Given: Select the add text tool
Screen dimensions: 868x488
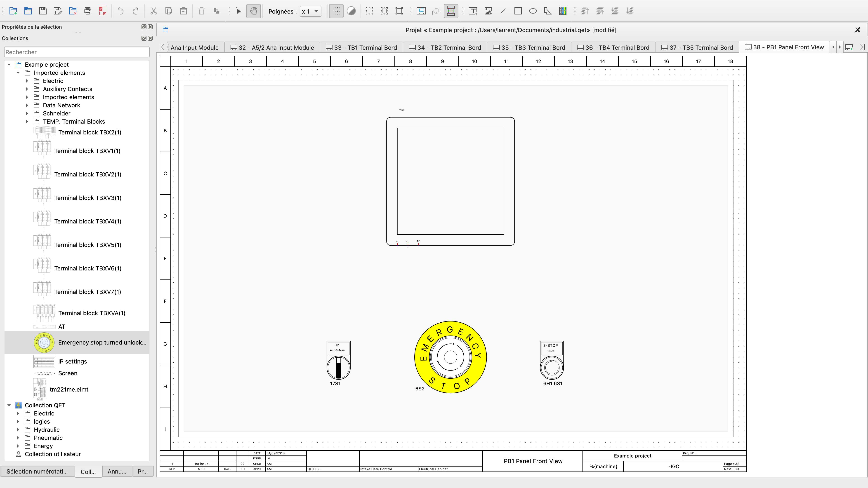Looking at the screenshot, I should [473, 11].
